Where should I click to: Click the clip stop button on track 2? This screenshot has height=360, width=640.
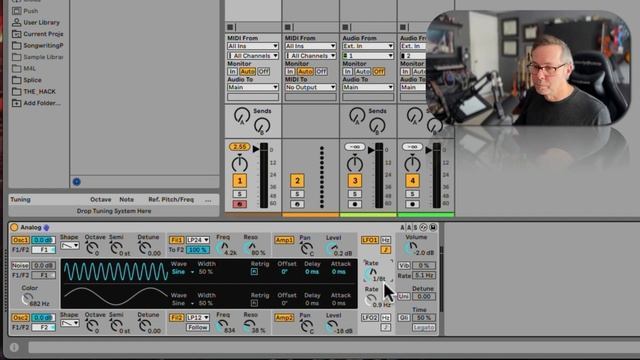(288, 27)
